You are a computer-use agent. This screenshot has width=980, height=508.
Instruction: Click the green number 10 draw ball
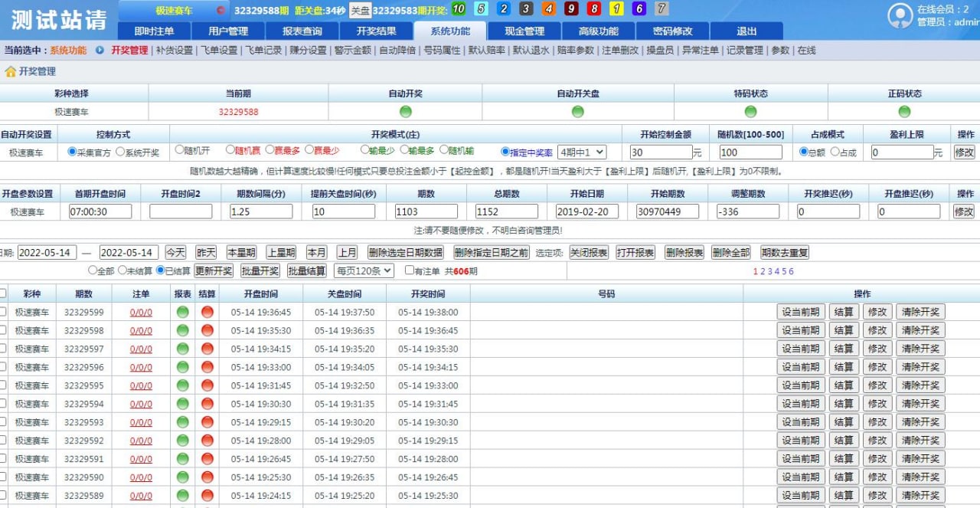click(458, 9)
